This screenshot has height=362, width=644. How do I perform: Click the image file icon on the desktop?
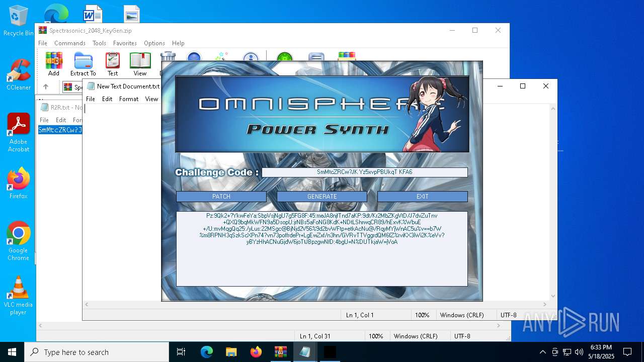(x=131, y=14)
